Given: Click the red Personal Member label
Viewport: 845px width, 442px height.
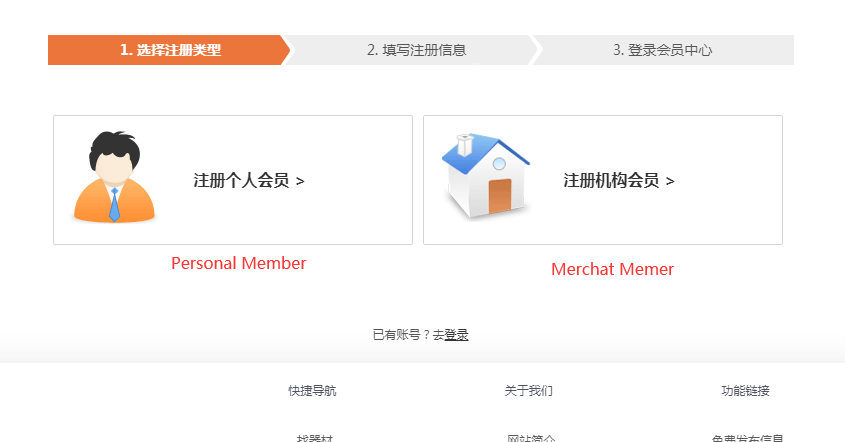Looking at the screenshot, I should click(x=238, y=263).
